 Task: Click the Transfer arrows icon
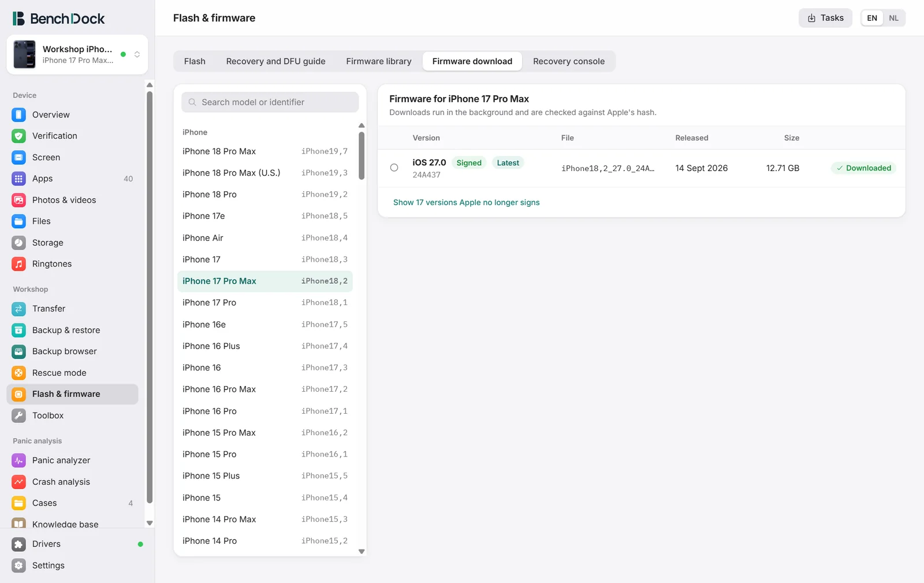pyautogui.click(x=19, y=309)
